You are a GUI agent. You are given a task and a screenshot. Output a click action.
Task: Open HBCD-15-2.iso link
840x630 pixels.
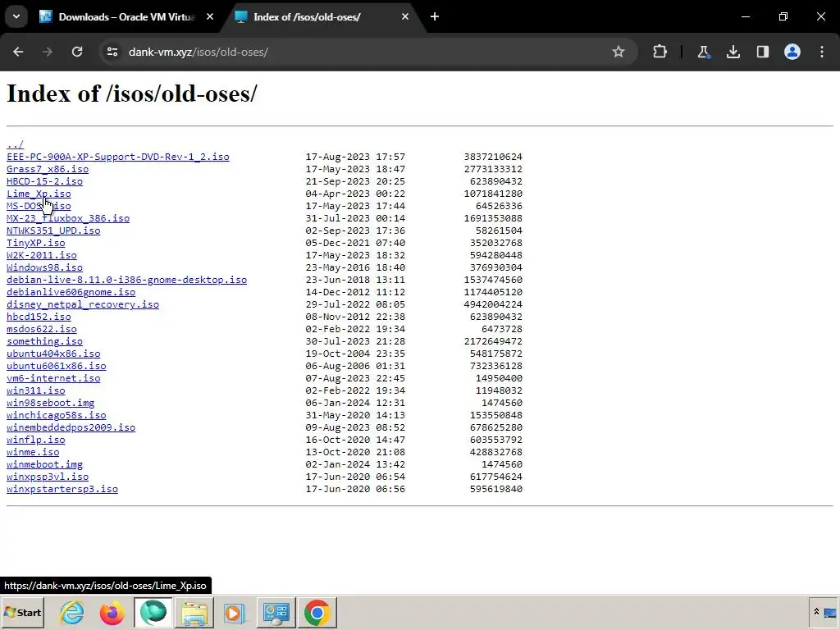coord(44,181)
